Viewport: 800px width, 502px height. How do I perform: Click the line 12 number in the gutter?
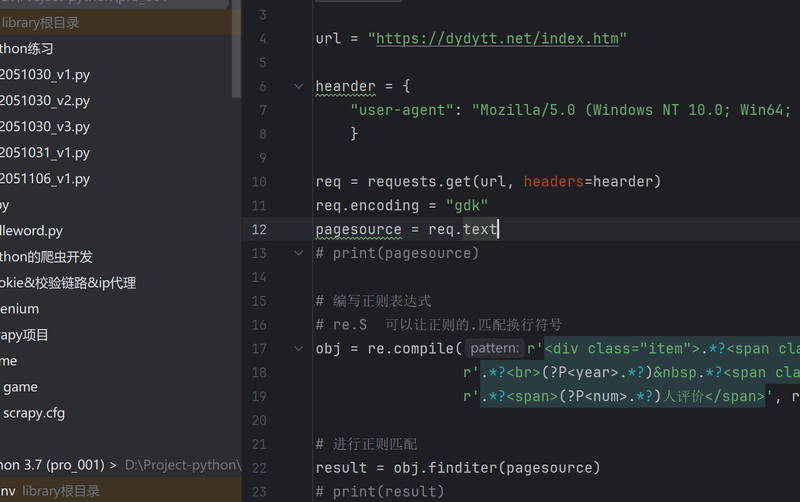tap(260, 229)
